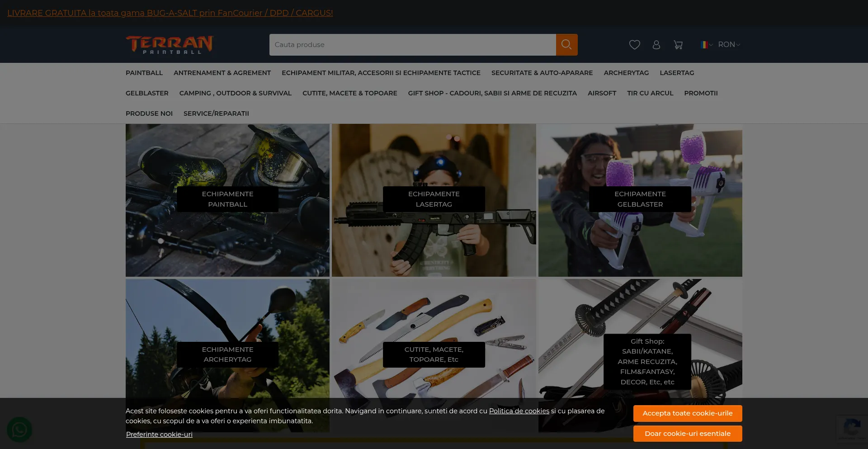Select PROMOTII in the navigation menu

[701, 93]
